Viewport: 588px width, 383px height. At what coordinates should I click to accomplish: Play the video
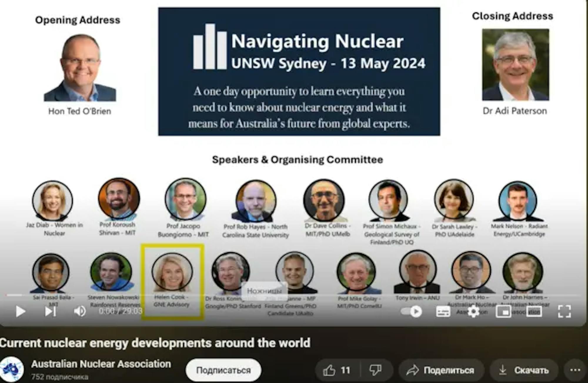coord(20,311)
